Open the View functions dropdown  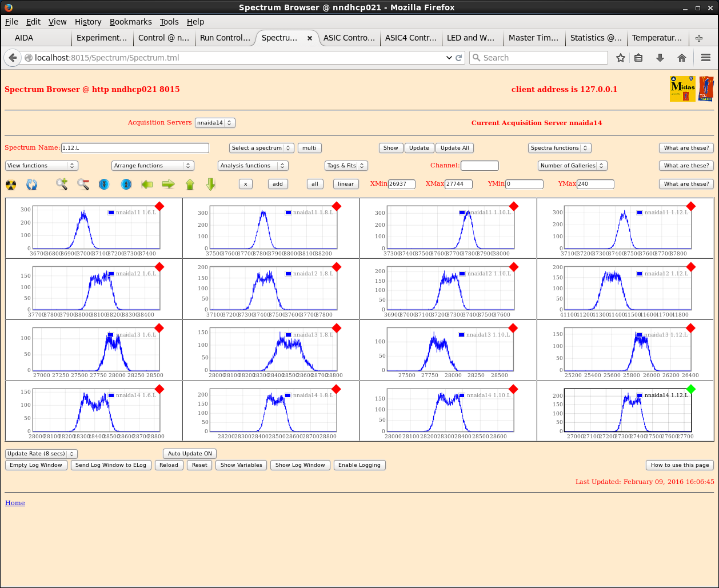click(x=41, y=166)
